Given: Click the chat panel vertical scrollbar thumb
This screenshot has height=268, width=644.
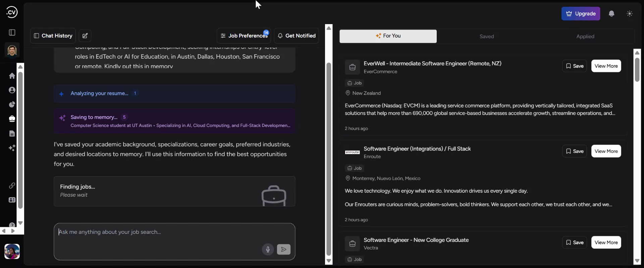Looking at the screenshot, I should coord(329,159).
